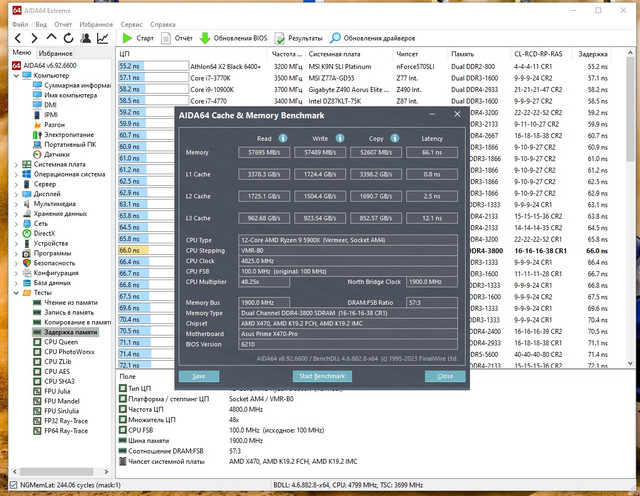The height and width of the screenshot is (496, 640).
Task: Open the Файл menu
Action: (20, 24)
